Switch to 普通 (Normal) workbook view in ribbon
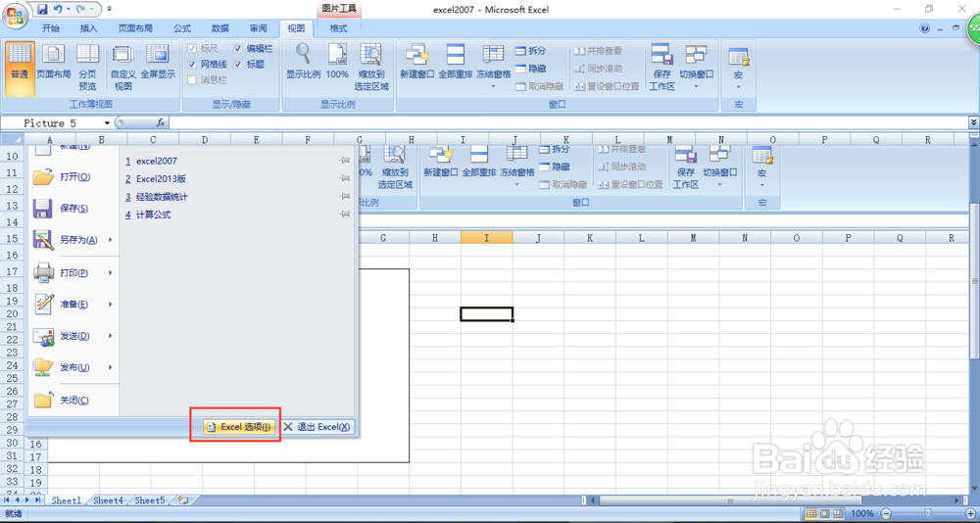Viewport: 980px width, 523px height. (x=20, y=69)
